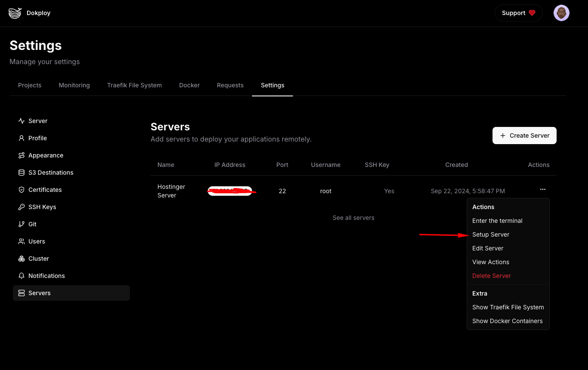Select Show Docker Containers option
The image size is (588, 370).
coord(507,321)
